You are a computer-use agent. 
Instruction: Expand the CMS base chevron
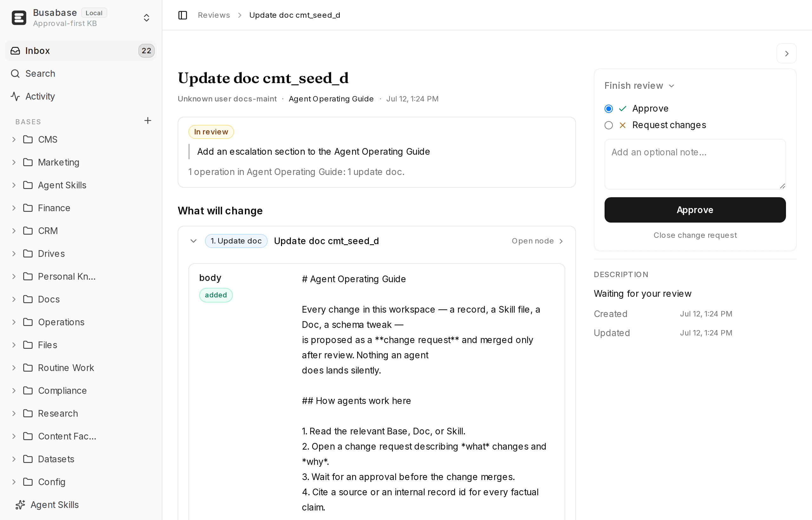tap(14, 140)
